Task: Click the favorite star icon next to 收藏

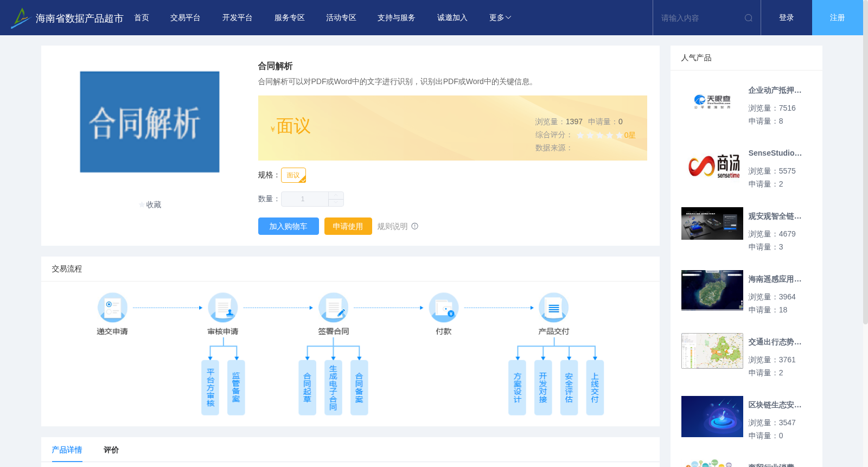Action: click(142, 205)
